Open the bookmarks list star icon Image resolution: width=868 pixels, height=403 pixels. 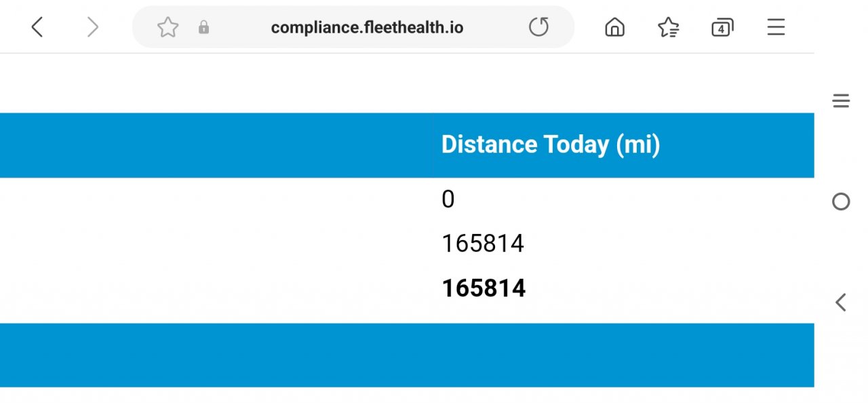[x=668, y=27]
